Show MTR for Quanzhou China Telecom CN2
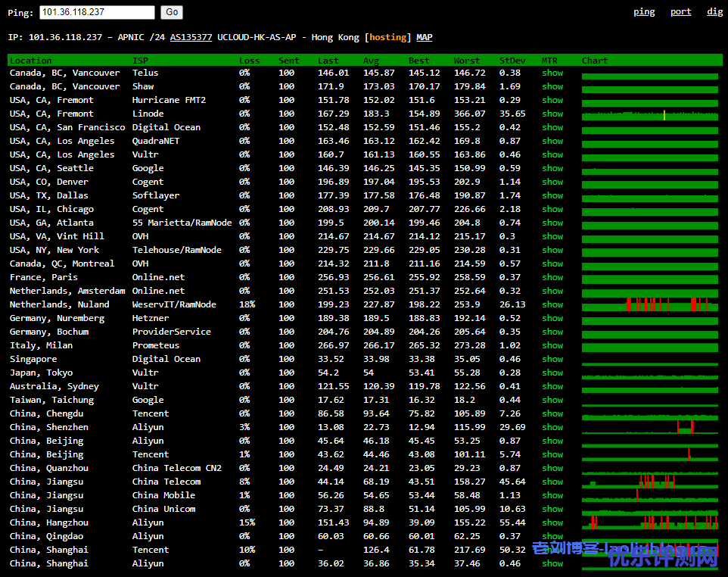This screenshot has width=728, height=577. (552, 468)
